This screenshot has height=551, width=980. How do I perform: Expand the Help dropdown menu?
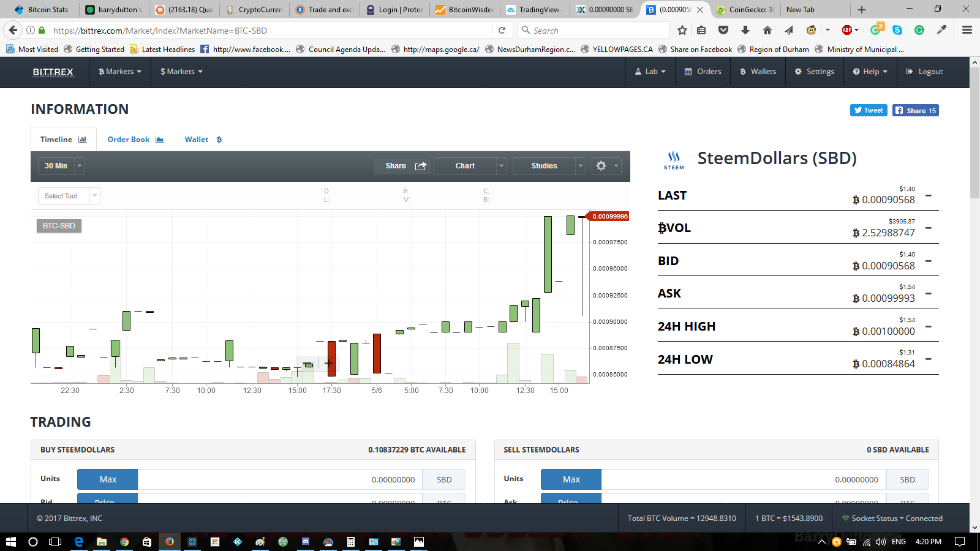pyautogui.click(x=870, y=72)
